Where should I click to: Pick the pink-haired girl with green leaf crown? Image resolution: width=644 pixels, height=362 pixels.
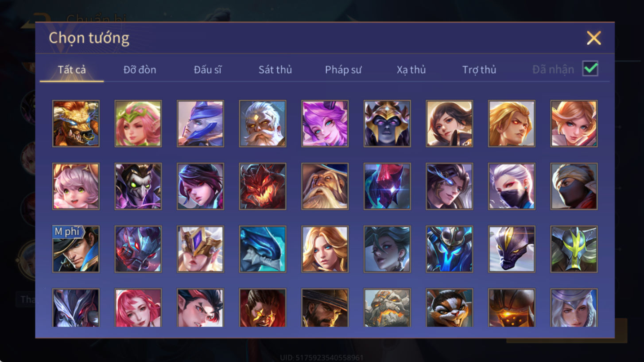coord(138,124)
